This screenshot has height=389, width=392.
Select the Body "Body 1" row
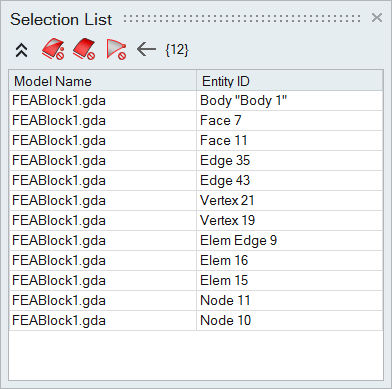(196, 101)
